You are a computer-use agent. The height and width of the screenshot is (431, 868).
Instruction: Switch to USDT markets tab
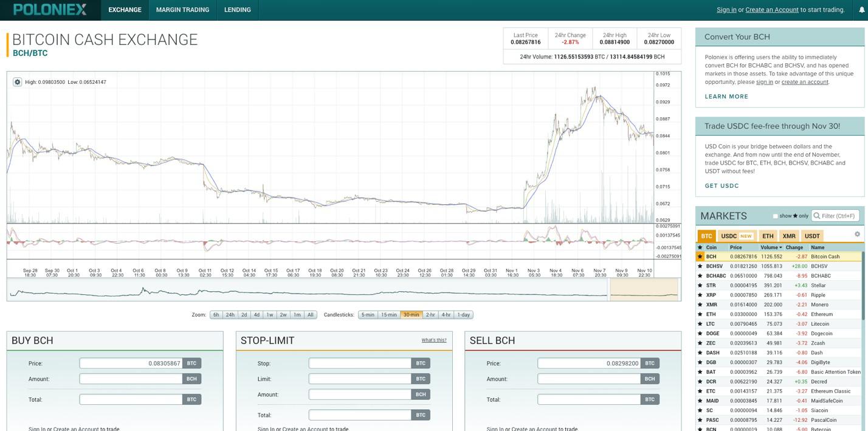(812, 236)
